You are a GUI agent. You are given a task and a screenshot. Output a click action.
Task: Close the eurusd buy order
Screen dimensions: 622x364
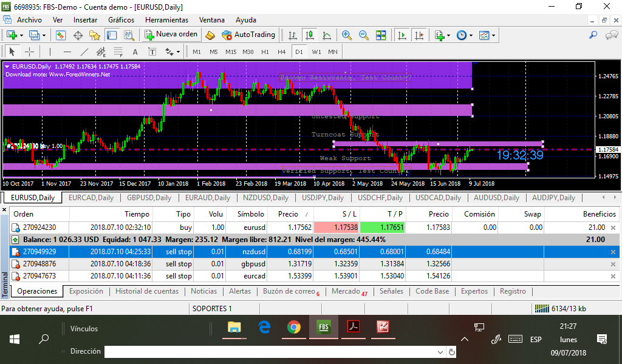coord(612,227)
